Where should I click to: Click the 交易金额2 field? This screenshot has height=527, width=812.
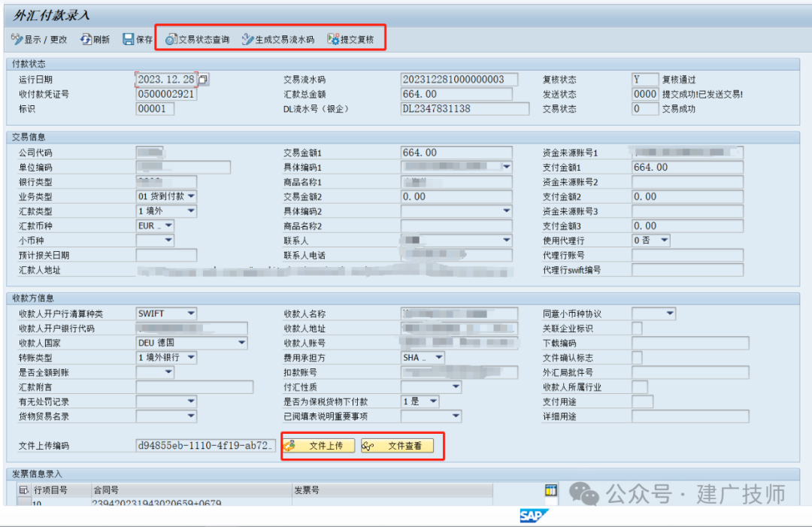tap(456, 197)
